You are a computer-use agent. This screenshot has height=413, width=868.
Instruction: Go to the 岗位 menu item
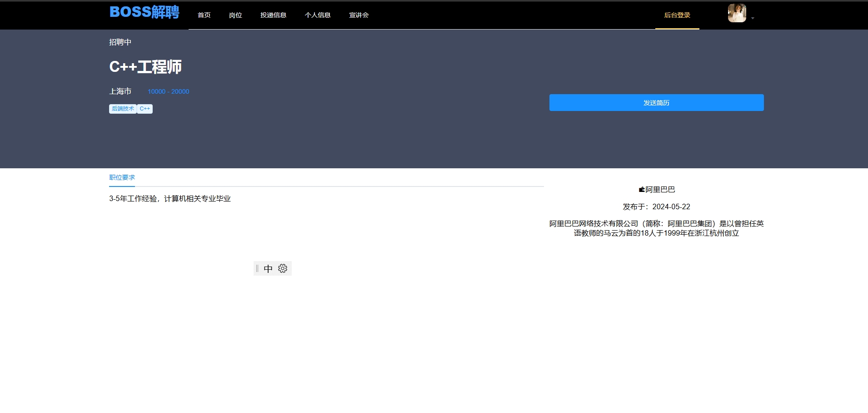235,15
